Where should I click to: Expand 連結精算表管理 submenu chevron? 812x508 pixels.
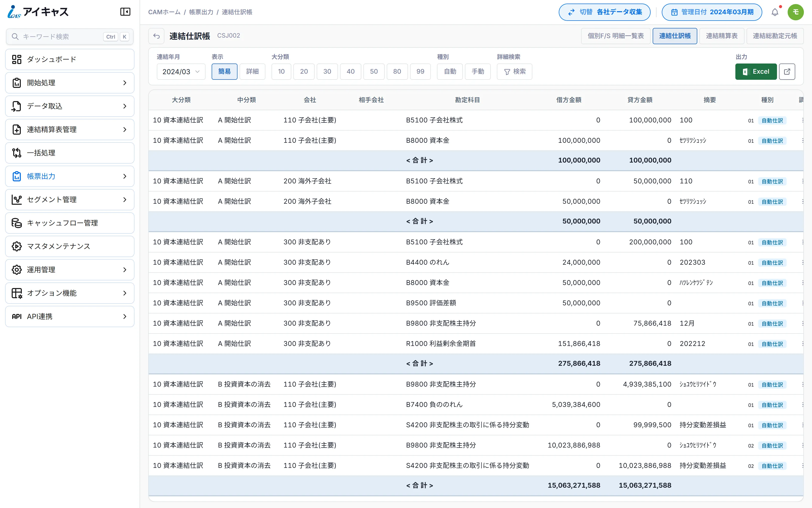[x=125, y=130]
